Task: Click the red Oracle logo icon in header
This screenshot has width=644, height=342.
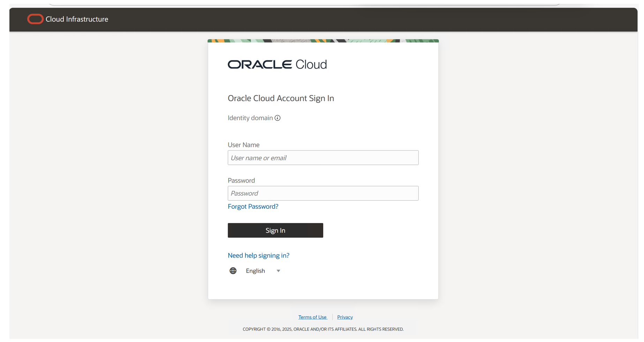Action: (35, 19)
